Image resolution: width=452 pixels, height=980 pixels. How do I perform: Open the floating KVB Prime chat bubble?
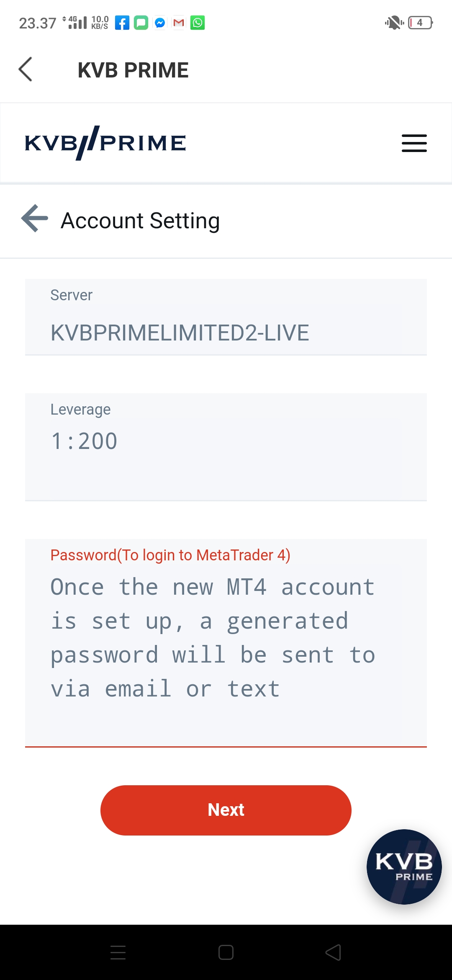pos(404,867)
